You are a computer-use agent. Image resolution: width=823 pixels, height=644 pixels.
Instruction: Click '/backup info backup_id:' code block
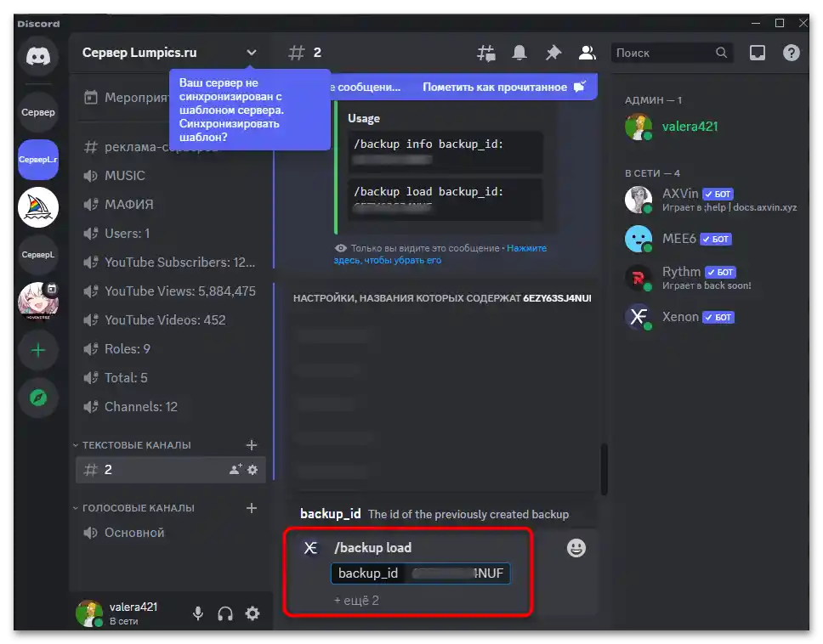(x=446, y=152)
